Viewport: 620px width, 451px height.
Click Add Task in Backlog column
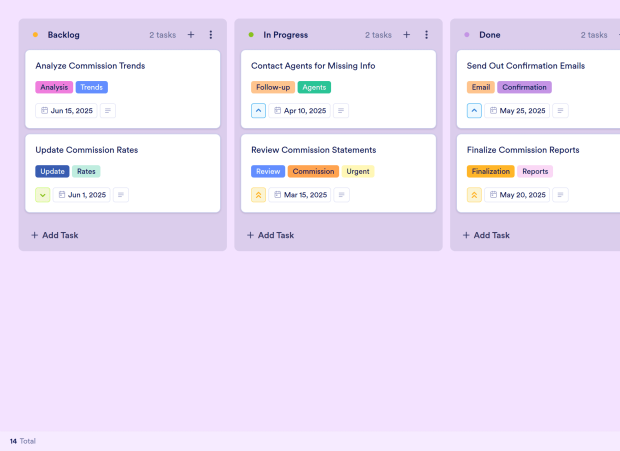[x=55, y=235]
